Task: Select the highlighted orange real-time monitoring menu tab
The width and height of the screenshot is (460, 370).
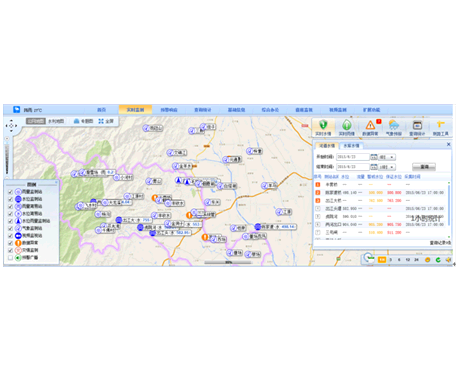Action: [x=135, y=110]
